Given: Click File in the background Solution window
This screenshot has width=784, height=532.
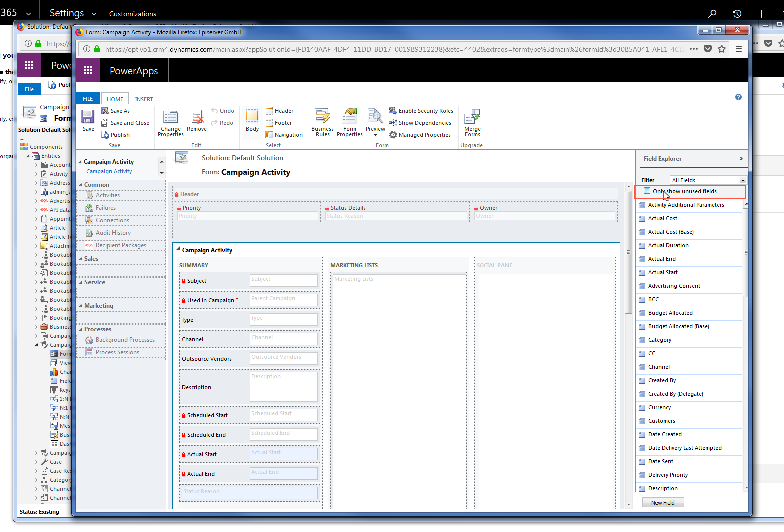Looking at the screenshot, I should point(29,89).
